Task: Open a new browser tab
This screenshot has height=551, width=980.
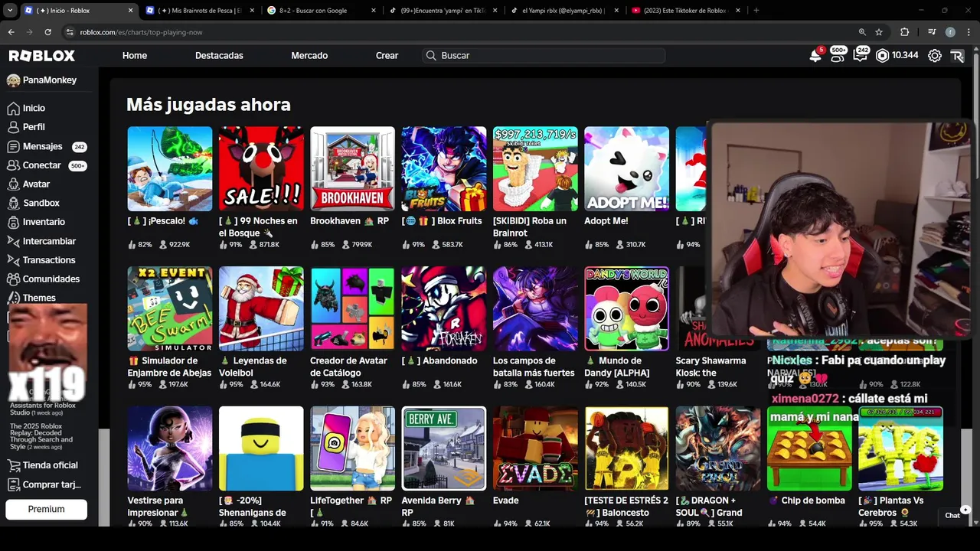Action: [x=756, y=11]
